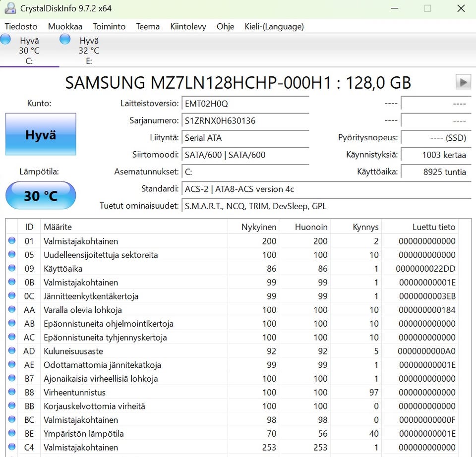476x457 pixels.
Task: Click the blue Hyvä health status button
Action: click(x=41, y=134)
